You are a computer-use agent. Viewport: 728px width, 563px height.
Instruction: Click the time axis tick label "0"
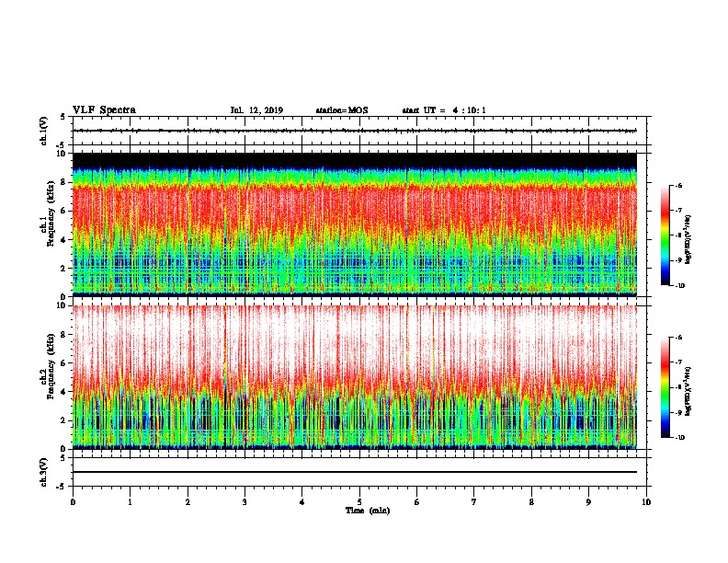coord(73,502)
